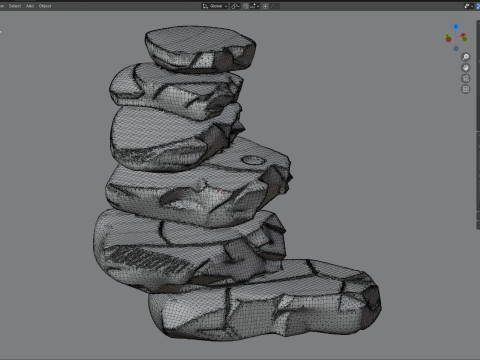Open the Object menu
This screenshot has height=360, width=480.
(x=45, y=6)
